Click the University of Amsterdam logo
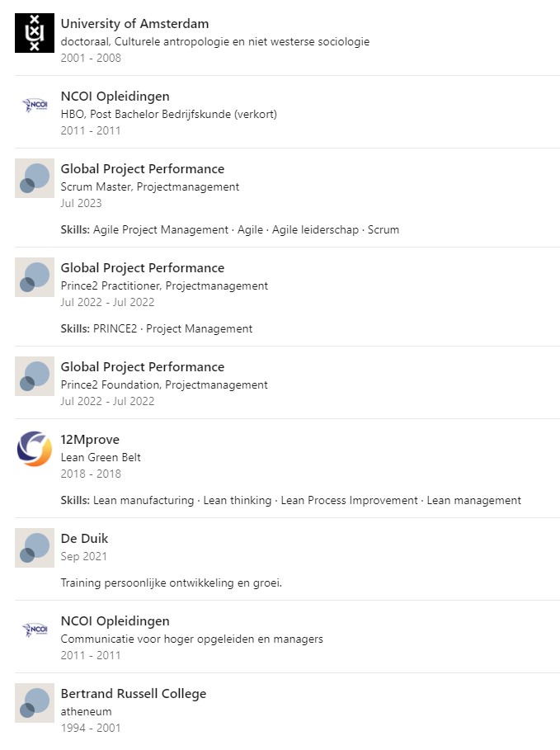 35,33
